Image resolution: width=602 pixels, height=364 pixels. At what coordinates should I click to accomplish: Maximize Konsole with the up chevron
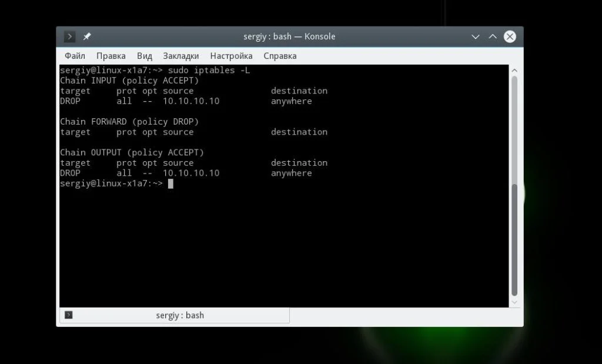pyautogui.click(x=493, y=37)
